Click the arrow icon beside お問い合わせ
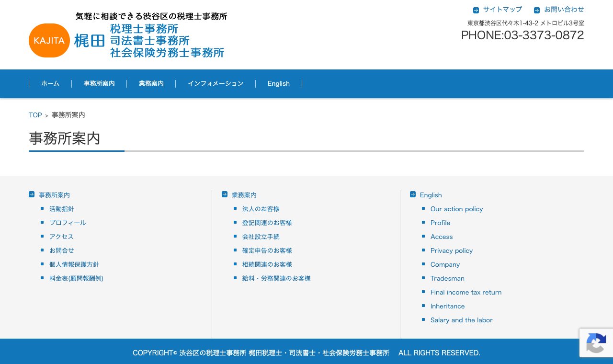This screenshot has width=613, height=364. coord(537,10)
